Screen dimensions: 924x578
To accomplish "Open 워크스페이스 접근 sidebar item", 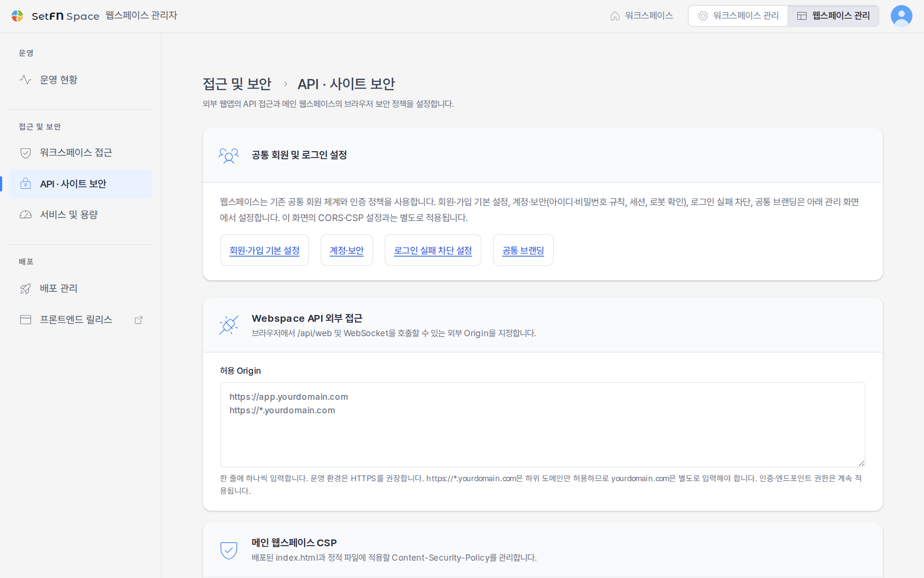I will [x=80, y=153].
